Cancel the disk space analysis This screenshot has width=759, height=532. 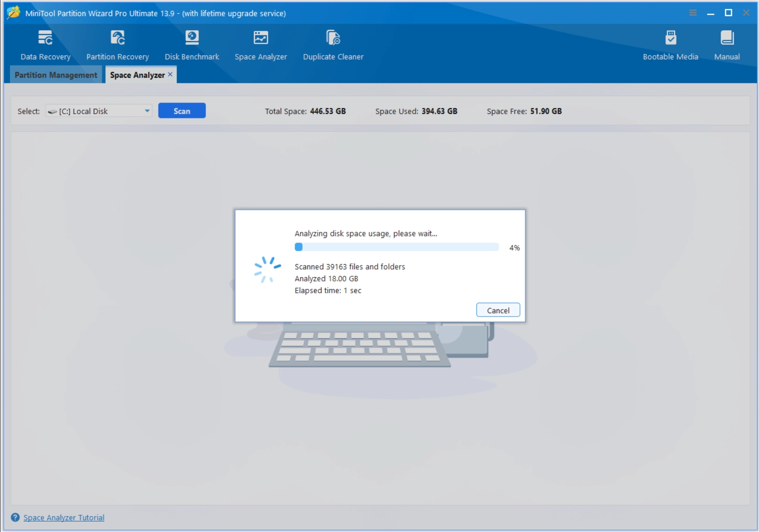pyautogui.click(x=498, y=310)
